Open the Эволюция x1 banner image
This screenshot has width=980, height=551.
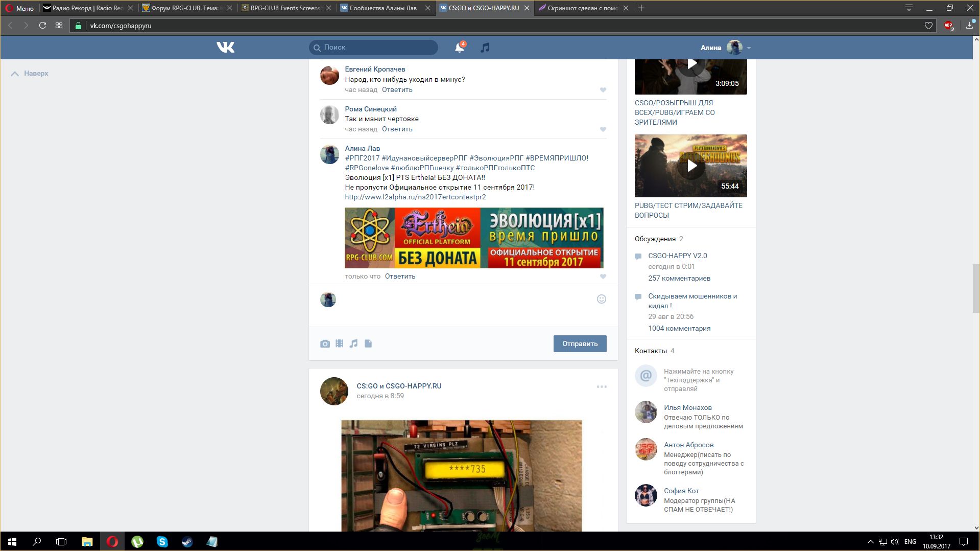tap(474, 238)
